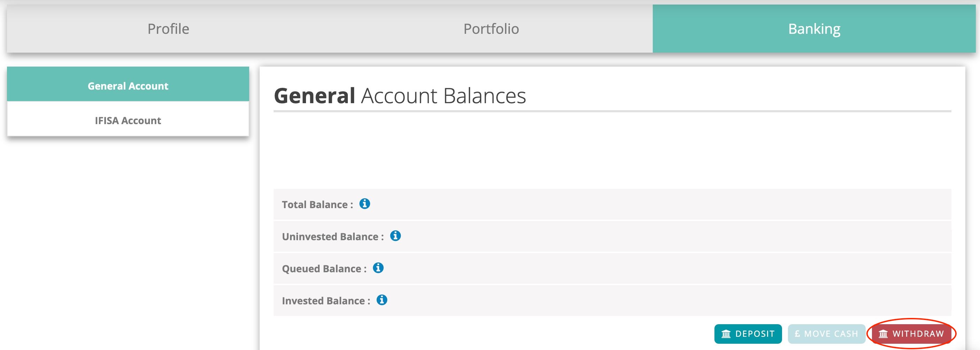Screen dimensions: 980x350
Task: Click the bank icon on the Withdraw button
Action: [883, 334]
